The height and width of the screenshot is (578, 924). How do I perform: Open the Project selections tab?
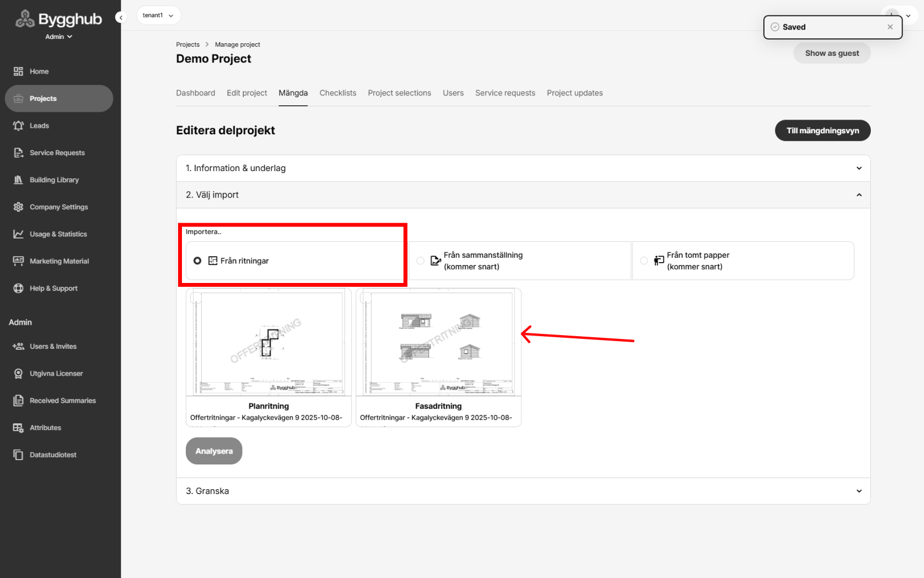pyautogui.click(x=399, y=93)
